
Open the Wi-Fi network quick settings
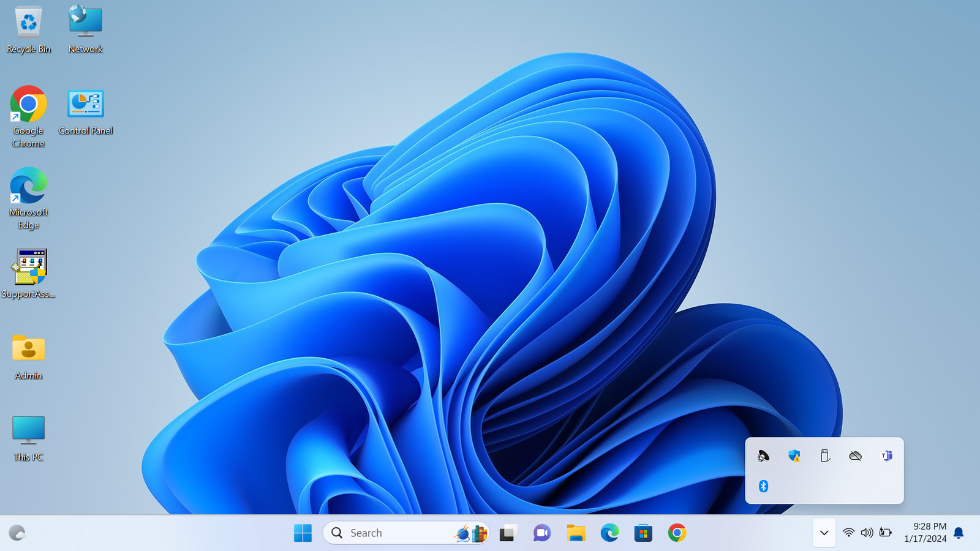(848, 533)
